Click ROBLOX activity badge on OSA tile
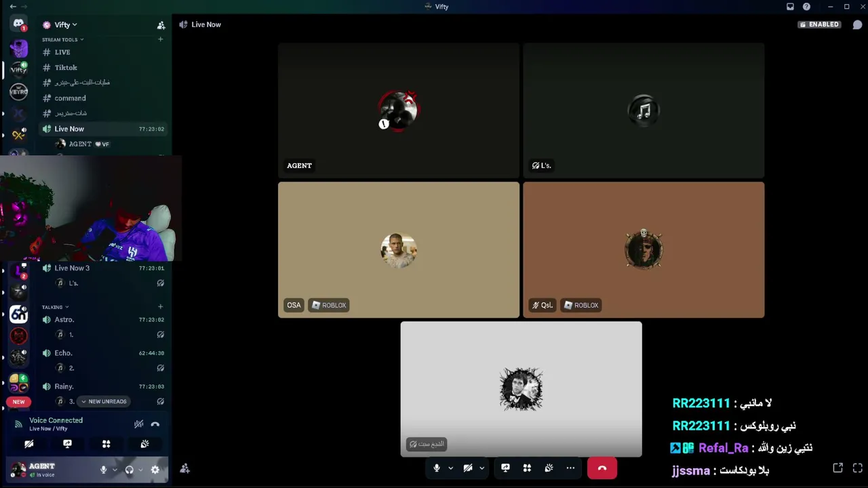The image size is (868, 488). click(329, 306)
